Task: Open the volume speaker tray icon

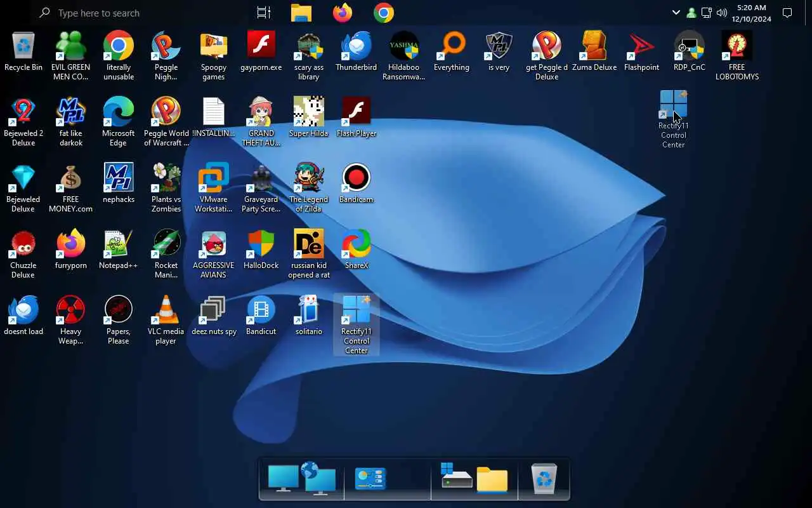Action: coord(722,13)
